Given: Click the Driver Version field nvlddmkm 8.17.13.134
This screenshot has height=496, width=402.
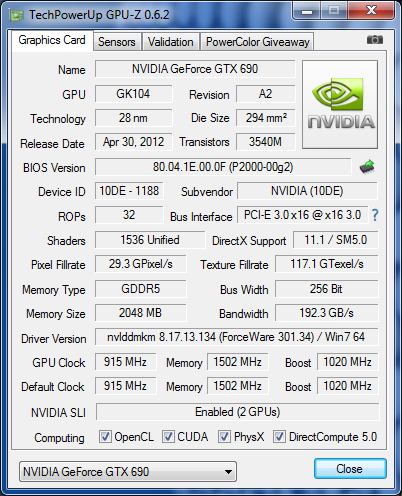Looking at the screenshot, I should tap(237, 337).
